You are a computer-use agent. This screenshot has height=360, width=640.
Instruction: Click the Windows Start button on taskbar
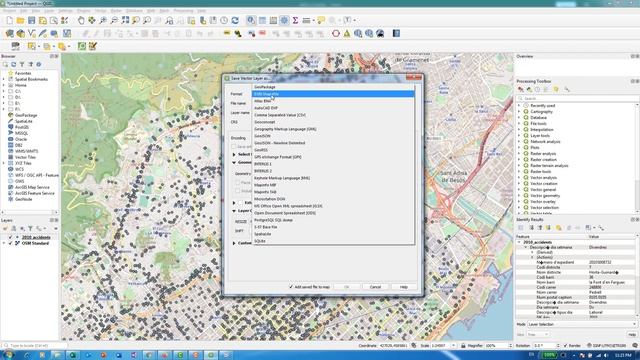8,355
